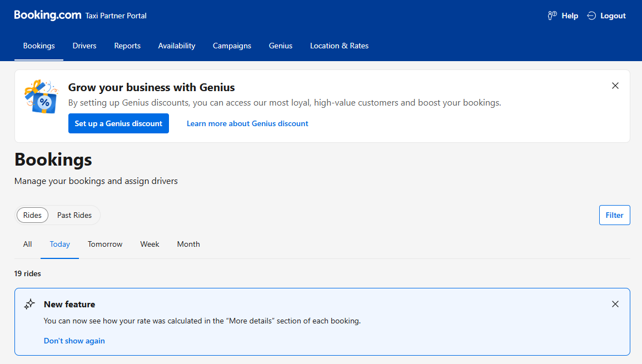Click Set up a Genius discount button
The width and height of the screenshot is (642, 364).
[118, 123]
